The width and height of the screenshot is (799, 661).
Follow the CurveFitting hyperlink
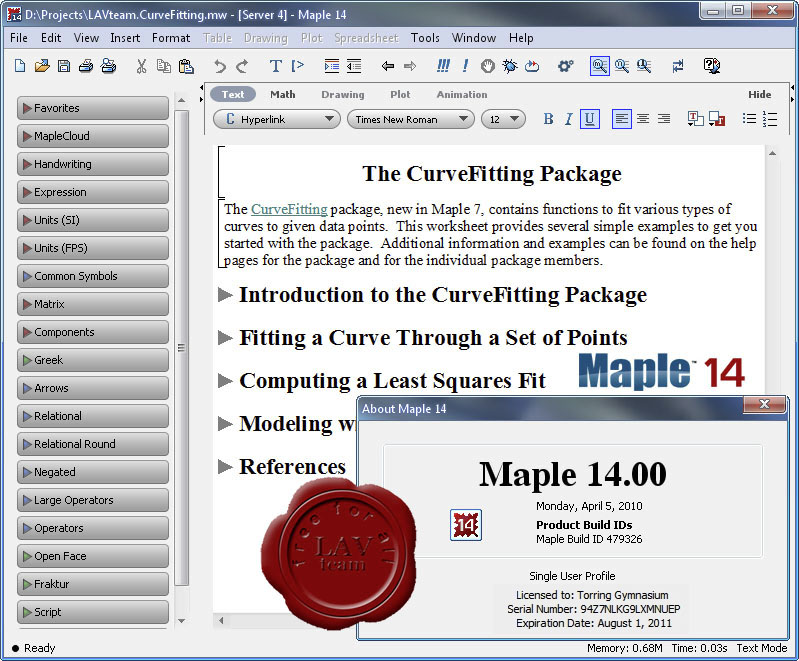[289, 209]
